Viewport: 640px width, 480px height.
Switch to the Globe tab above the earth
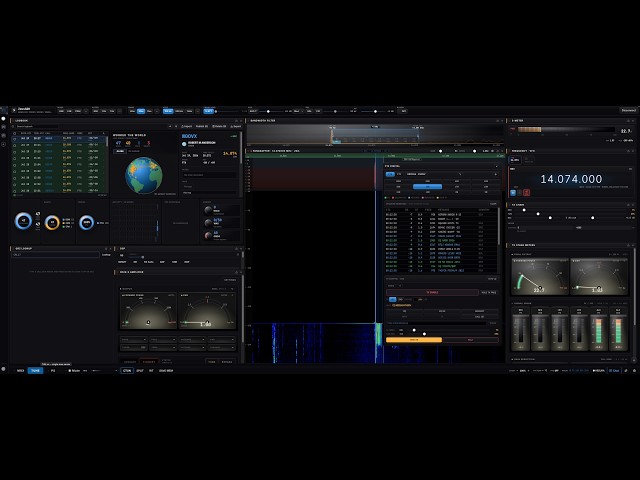[120, 151]
